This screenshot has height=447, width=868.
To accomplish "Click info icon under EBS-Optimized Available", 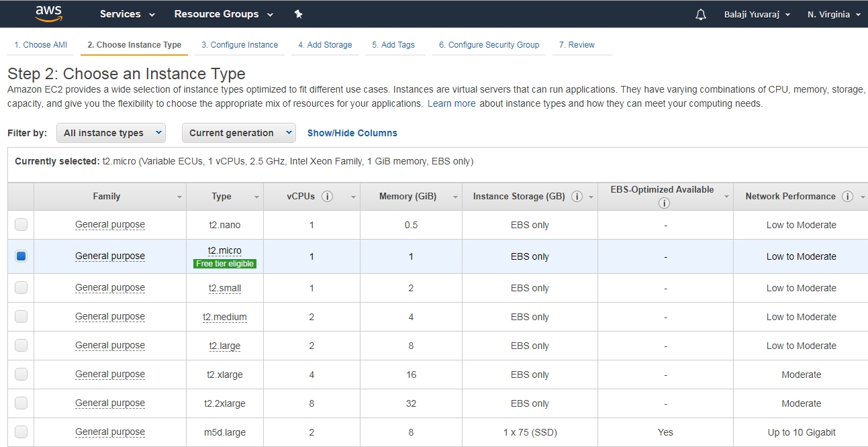I will pyautogui.click(x=665, y=203).
